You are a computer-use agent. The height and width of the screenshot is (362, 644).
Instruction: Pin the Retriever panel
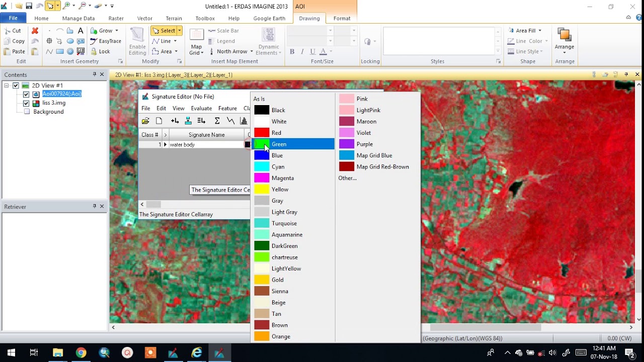click(x=94, y=206)
